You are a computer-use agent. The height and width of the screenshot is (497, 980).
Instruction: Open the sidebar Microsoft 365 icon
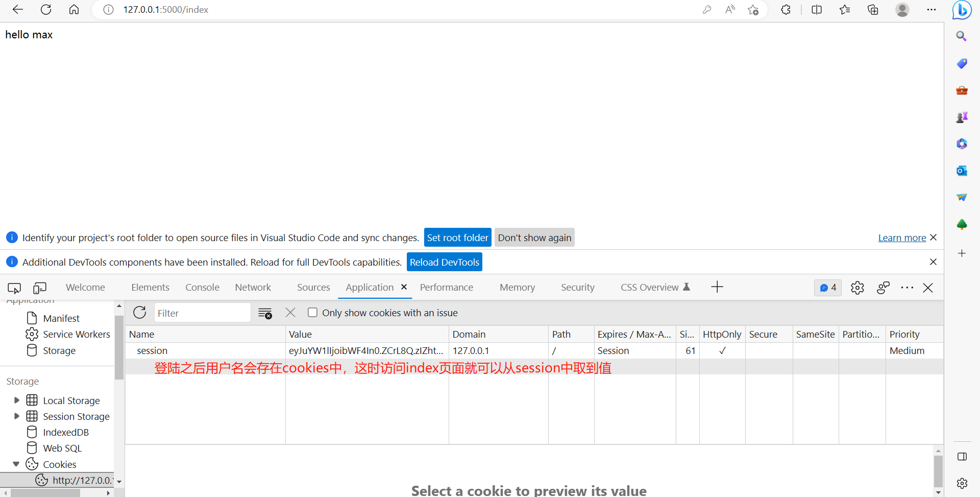coord(962,144)
